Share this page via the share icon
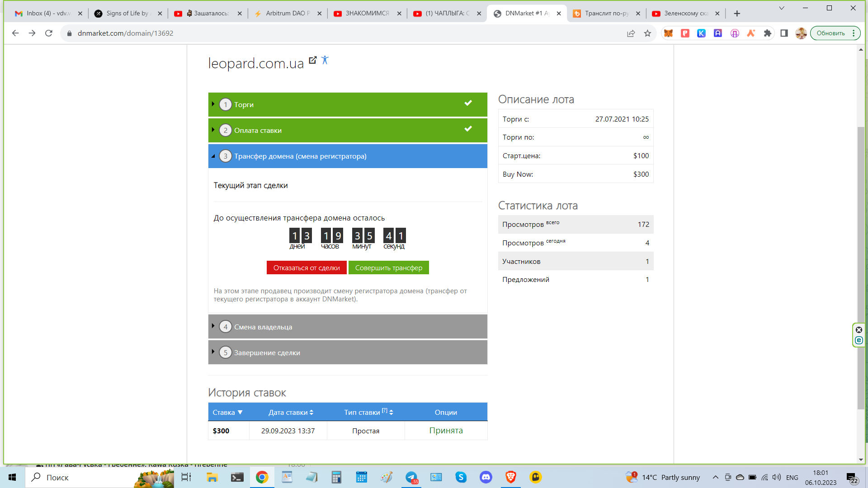868x488 pixels. pyautogui.click(x=631, y=33)
